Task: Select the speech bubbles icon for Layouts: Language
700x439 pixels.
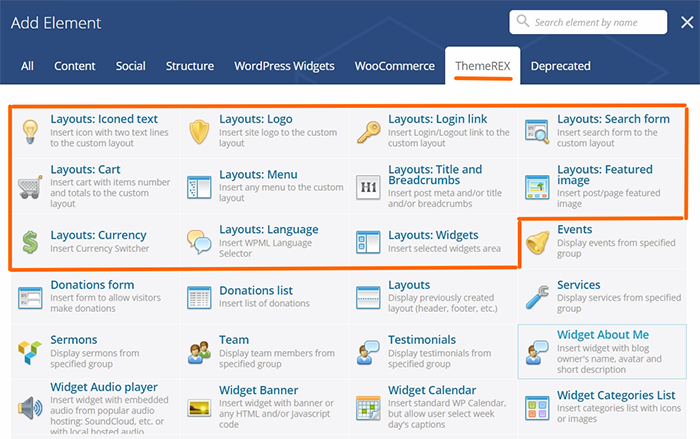Action: [x=200, y=242]
